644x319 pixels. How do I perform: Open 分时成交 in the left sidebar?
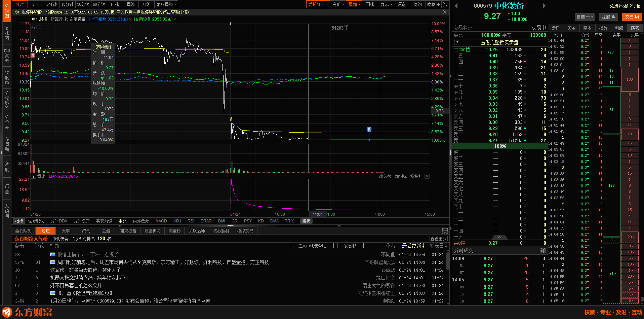[x=7, y=100]
